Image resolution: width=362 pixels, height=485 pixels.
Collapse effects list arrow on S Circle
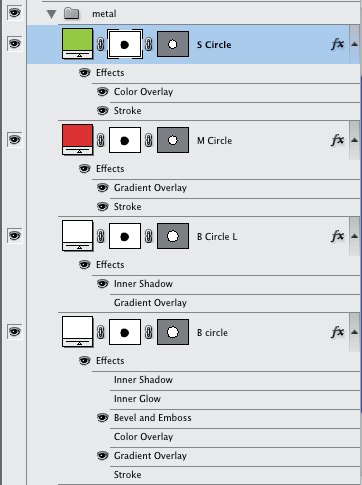[x=355, y=44]
